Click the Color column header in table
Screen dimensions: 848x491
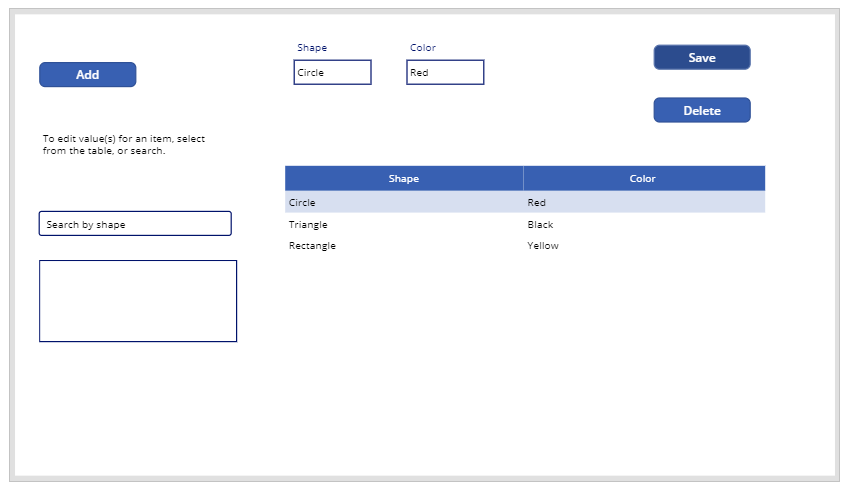[644, 178]
